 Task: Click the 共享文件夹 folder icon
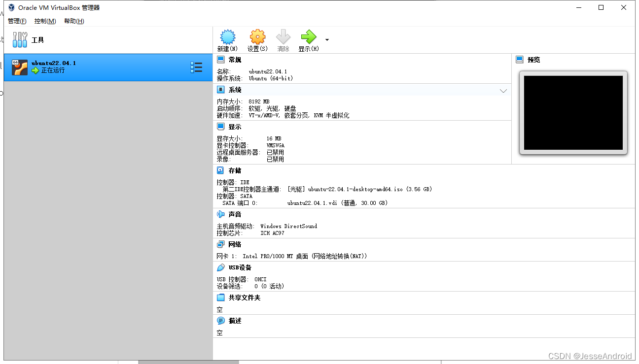[x=220, y=298]
